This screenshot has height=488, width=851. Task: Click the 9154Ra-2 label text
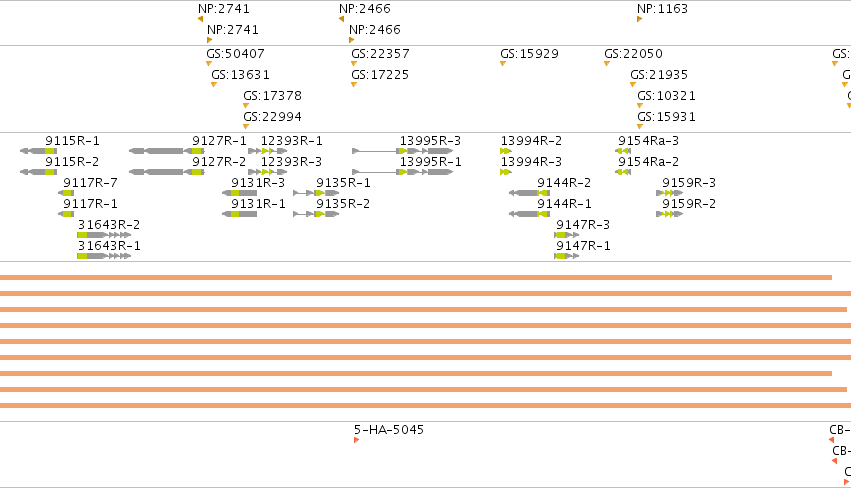(x=649, y=162)
